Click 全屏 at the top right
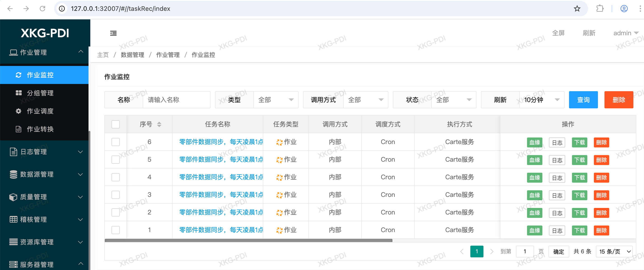The width and height of the screenshot is (644, 270). [x=558, y=33]
